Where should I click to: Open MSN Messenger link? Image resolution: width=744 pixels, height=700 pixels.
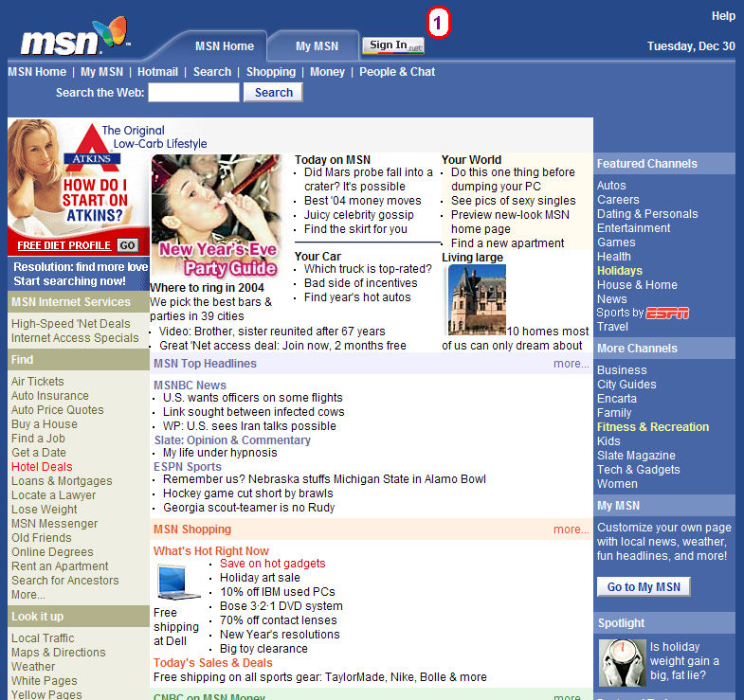tap(55, 524)
